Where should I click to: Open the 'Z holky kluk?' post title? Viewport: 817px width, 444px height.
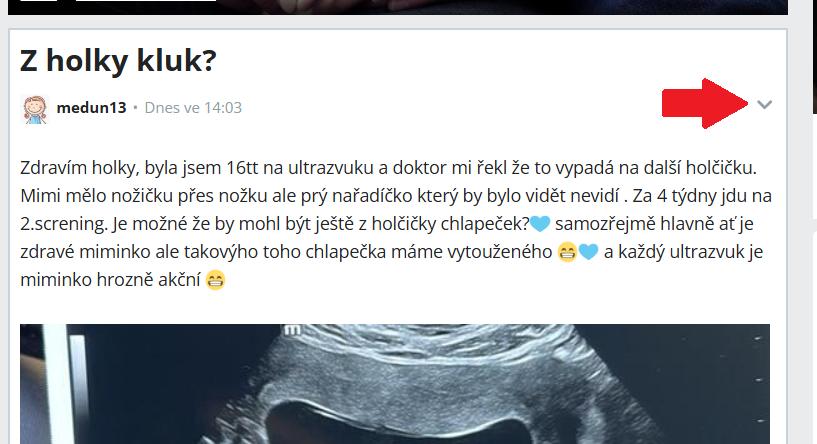tap(118, 60)
